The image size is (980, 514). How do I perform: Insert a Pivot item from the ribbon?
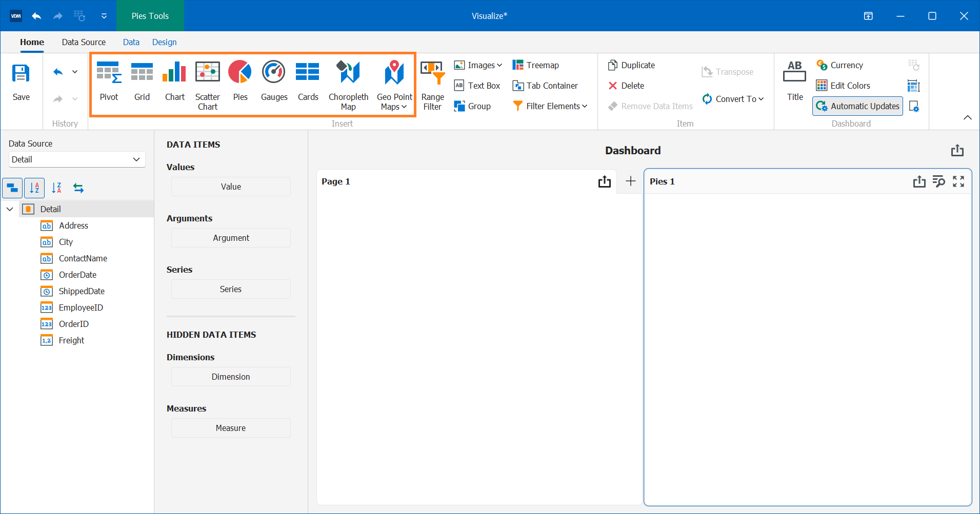click(109, 82)
